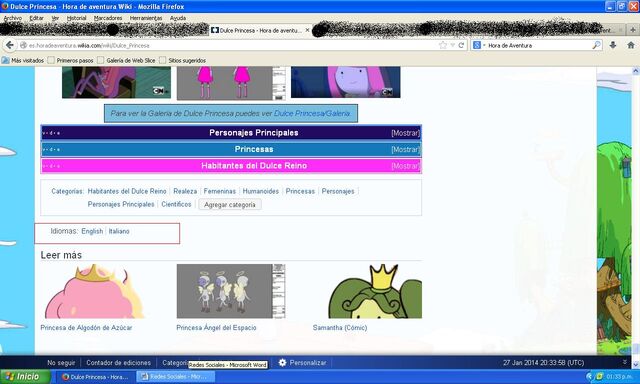Go to the Firefox home page icon
The height and width of the screenshot is (384, 640).
pyautogui.click(x=631, y=45)
